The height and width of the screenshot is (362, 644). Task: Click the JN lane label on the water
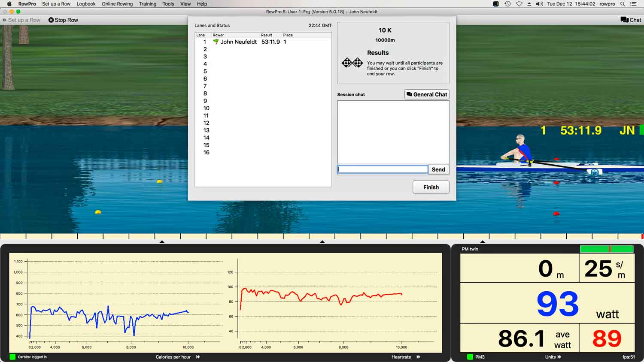[627, 130]
